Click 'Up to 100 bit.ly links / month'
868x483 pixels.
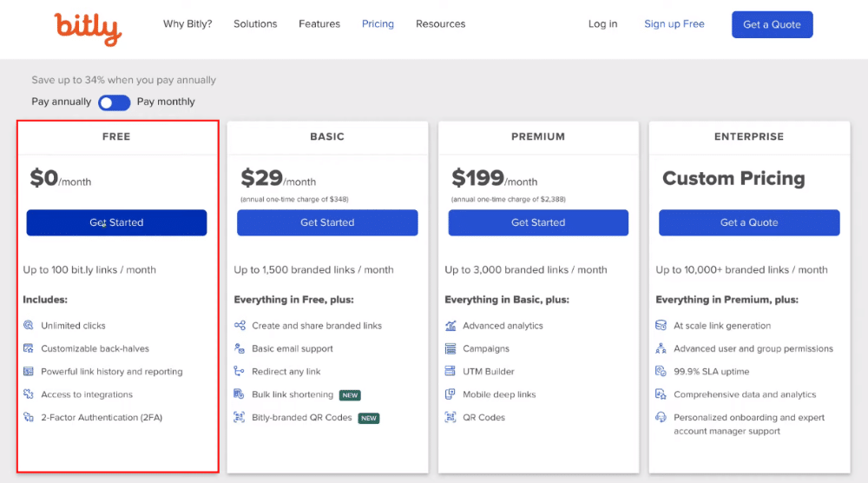(89, 270)
